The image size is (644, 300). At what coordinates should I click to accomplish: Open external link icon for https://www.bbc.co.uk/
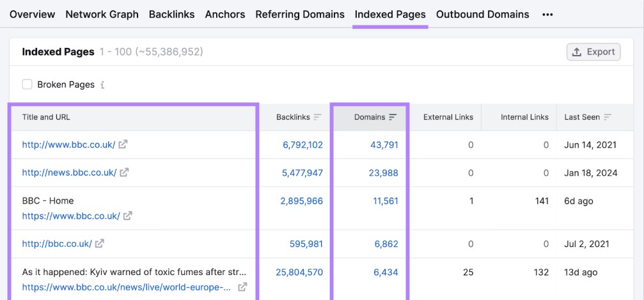pos(128,216)
